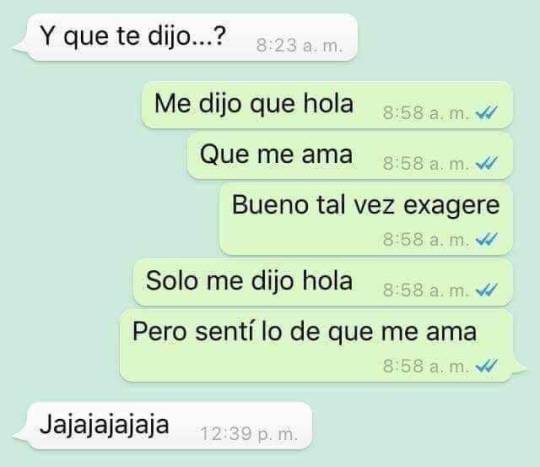Click double-check on 'Solo me dijo hola'

click(x=487, y=290)
